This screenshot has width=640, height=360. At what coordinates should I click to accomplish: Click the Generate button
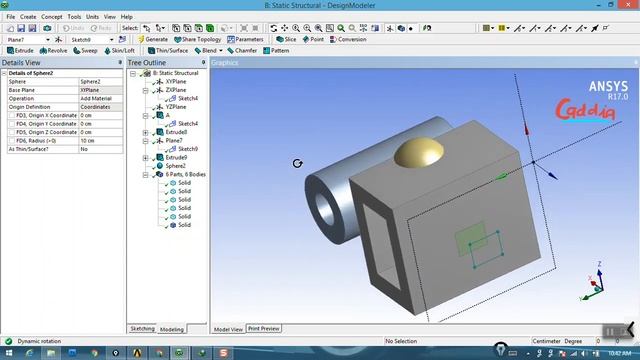pyautogui.click(x=153, y=40)
